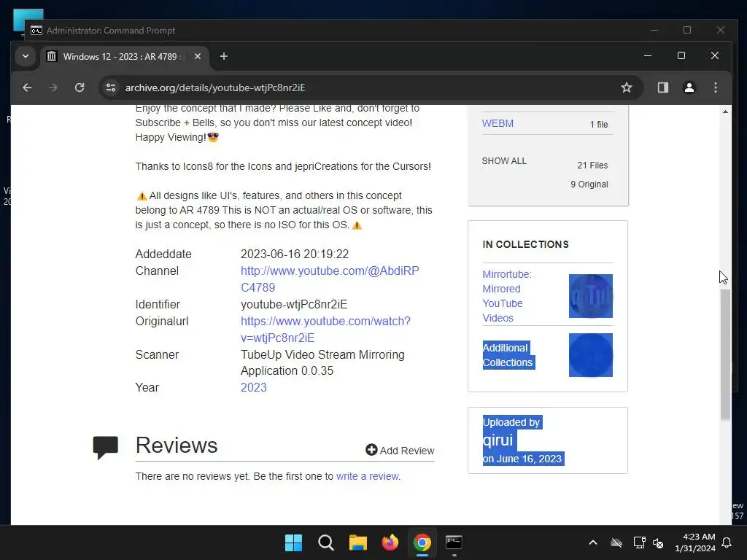Click the cloud sync tray icon
The width and height of the screenshot is (747, 560).
tap(616, 542)
